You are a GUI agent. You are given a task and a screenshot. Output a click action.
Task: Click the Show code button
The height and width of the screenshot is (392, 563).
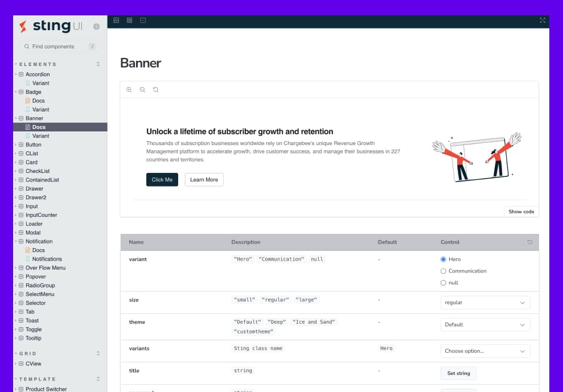pyautogui.click(x=521, y=212)
